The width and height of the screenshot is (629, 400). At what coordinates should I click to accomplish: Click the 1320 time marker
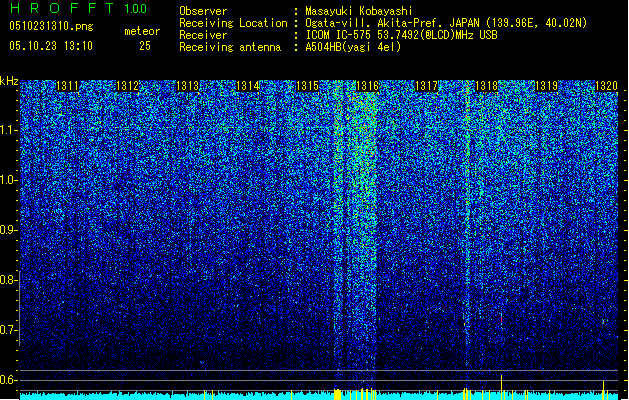606,86
